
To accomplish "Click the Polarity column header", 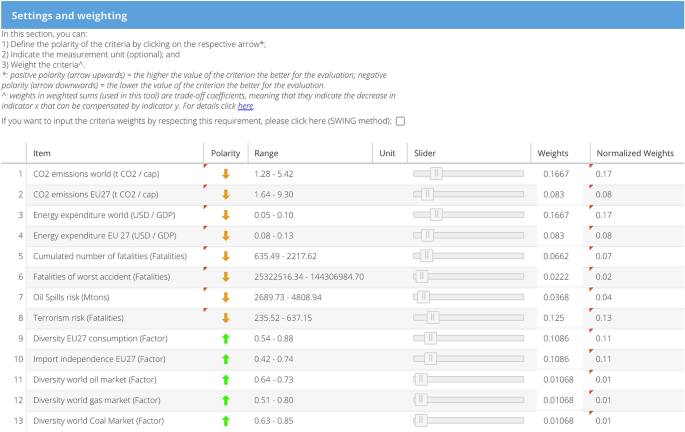I will pos(225,153).
